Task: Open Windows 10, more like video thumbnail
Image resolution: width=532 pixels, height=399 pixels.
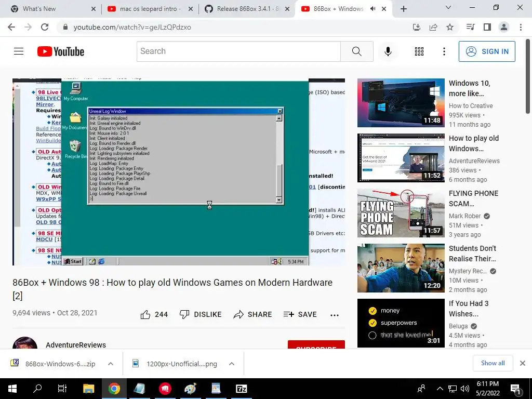Action: 401,103
